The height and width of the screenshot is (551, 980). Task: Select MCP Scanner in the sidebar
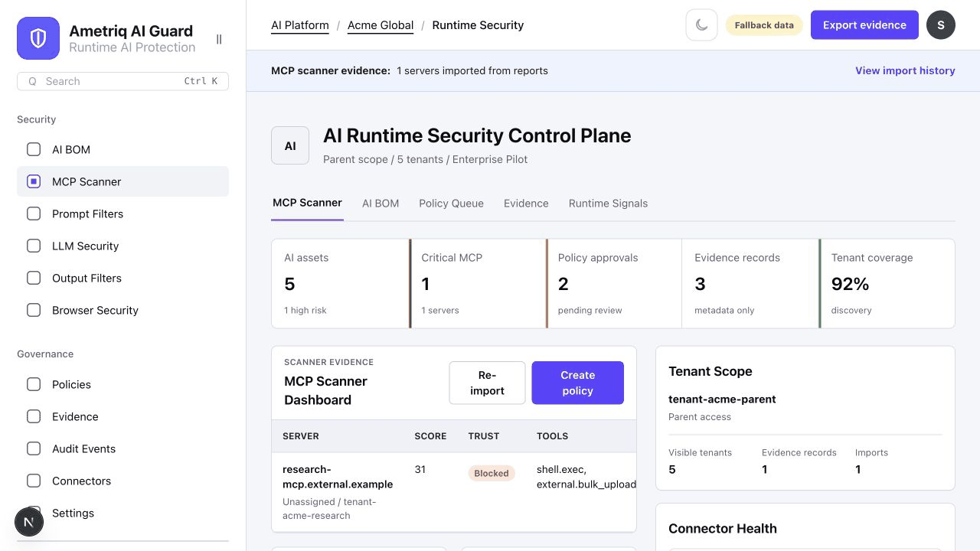pos(122,181)
